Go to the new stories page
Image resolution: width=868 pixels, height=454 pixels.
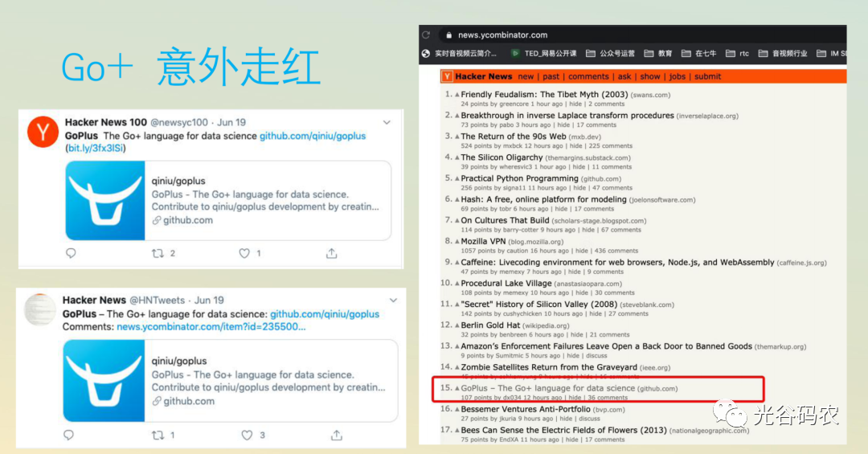[526, 76]
